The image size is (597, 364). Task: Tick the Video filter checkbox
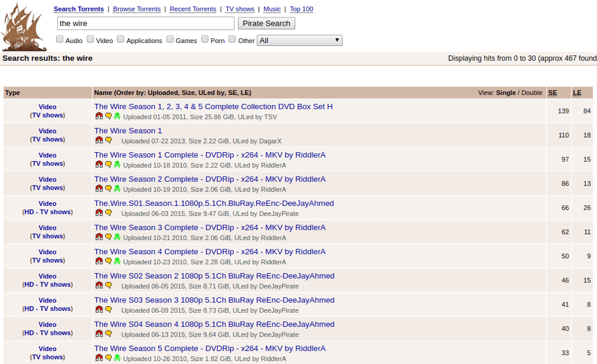(x=90, y=39)
